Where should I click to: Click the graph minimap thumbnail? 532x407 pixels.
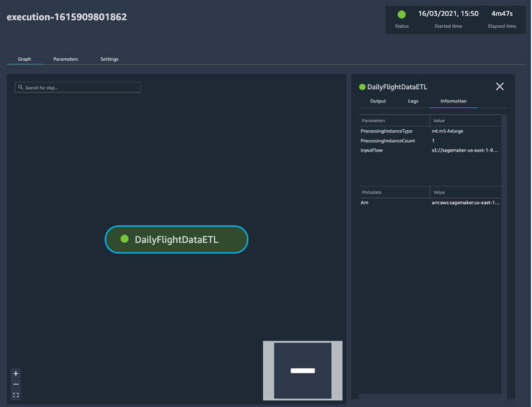[303, 370]
